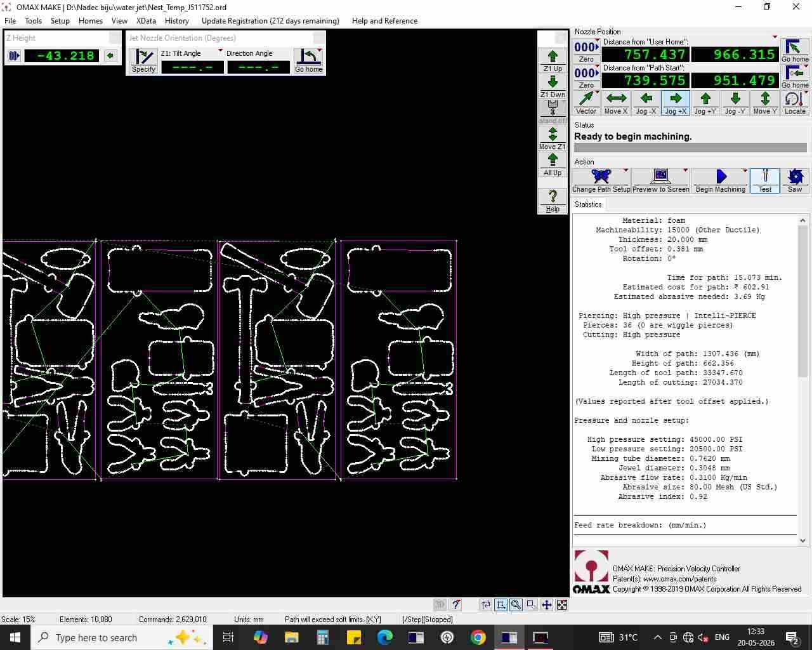
Task: Click the Test nozzle button
Action: (x=765, y=181)
